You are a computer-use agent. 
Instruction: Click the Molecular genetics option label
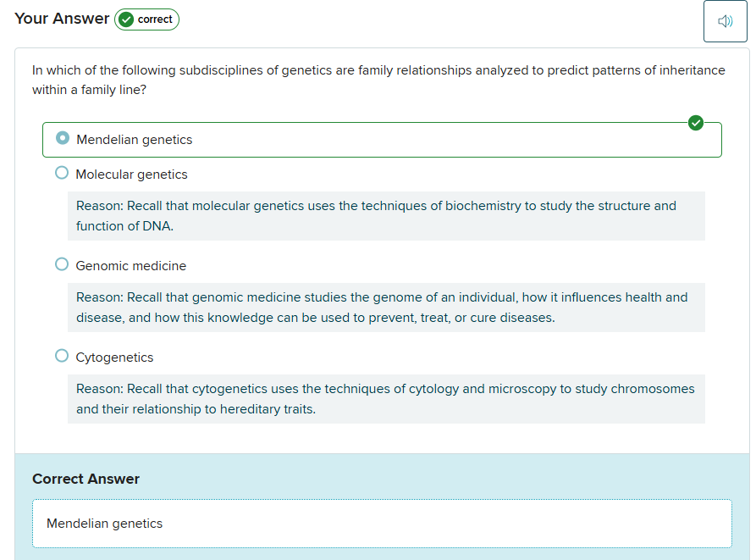pyautogui.click(x=131, y=175)
